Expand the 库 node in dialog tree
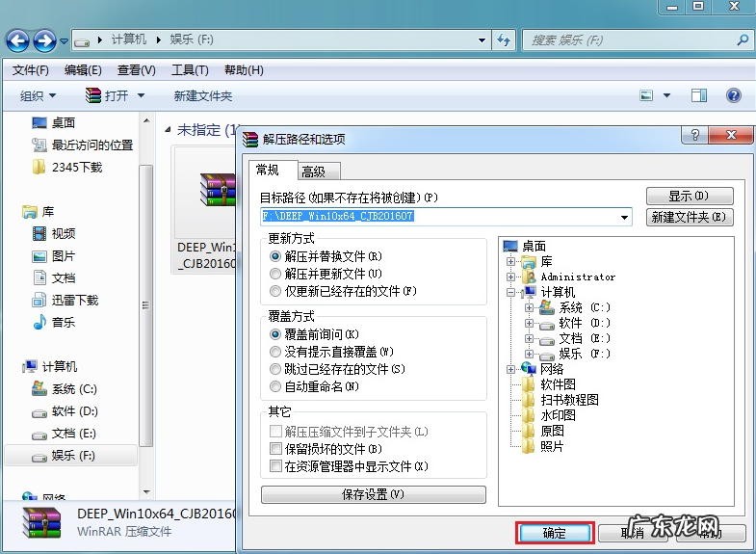This screenshot has width=756, height=554. [x=511, y=261]
